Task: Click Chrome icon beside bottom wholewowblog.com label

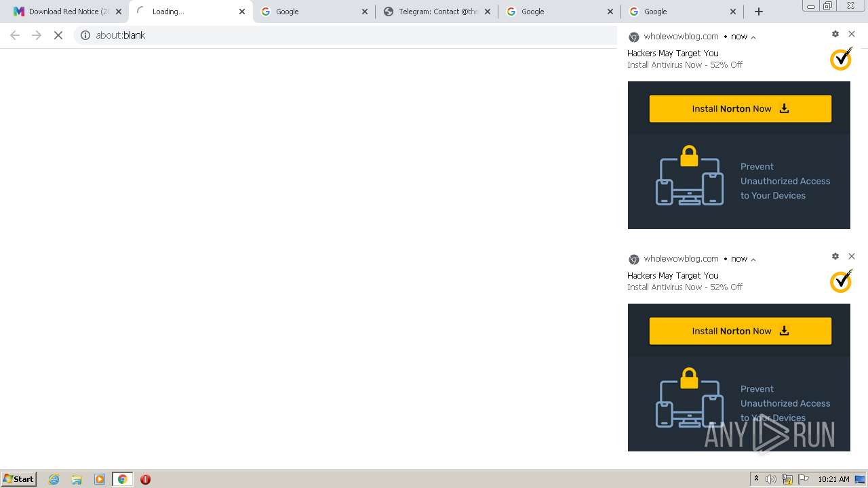Action: pos(634,260)
